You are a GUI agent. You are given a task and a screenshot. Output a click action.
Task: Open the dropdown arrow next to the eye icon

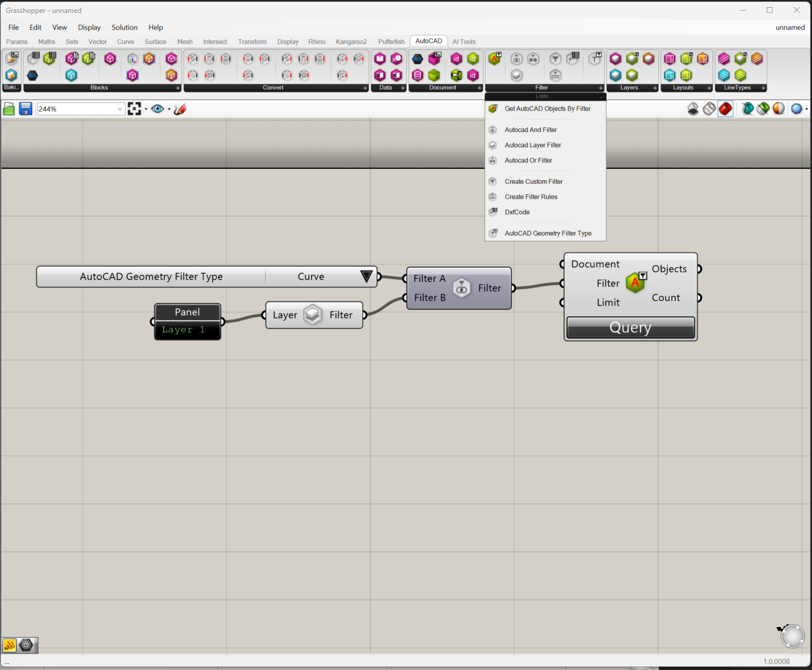[169, 109]
